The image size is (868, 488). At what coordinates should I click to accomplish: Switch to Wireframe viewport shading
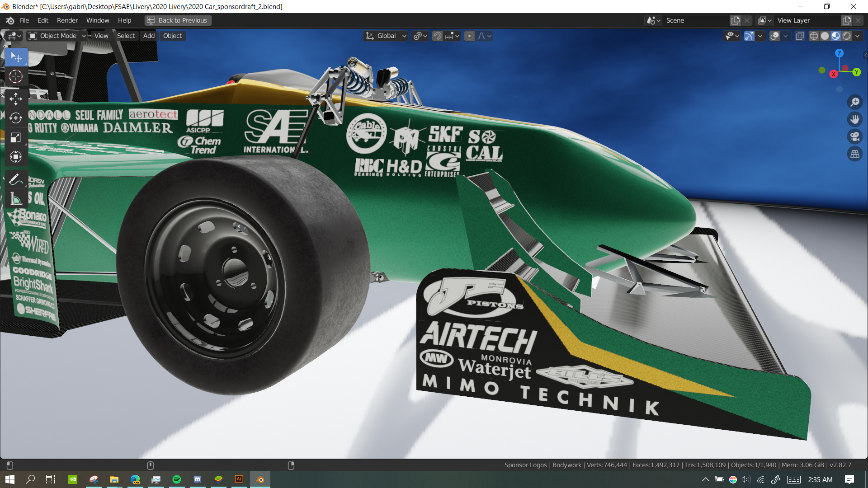click(x=814, y=36)
